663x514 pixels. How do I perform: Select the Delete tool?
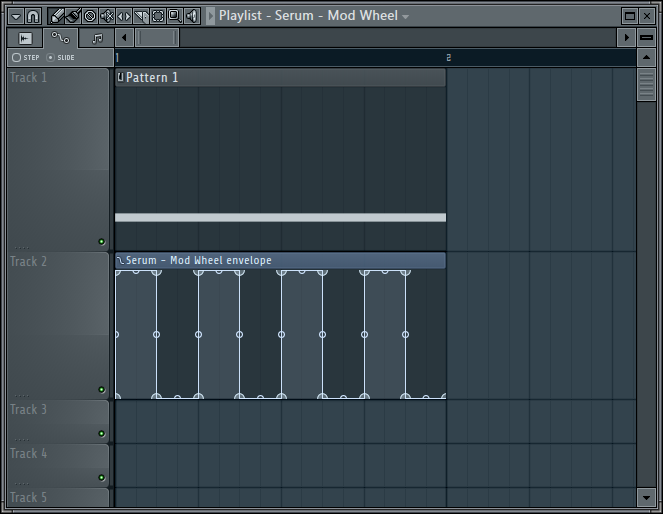pos(90,16)
